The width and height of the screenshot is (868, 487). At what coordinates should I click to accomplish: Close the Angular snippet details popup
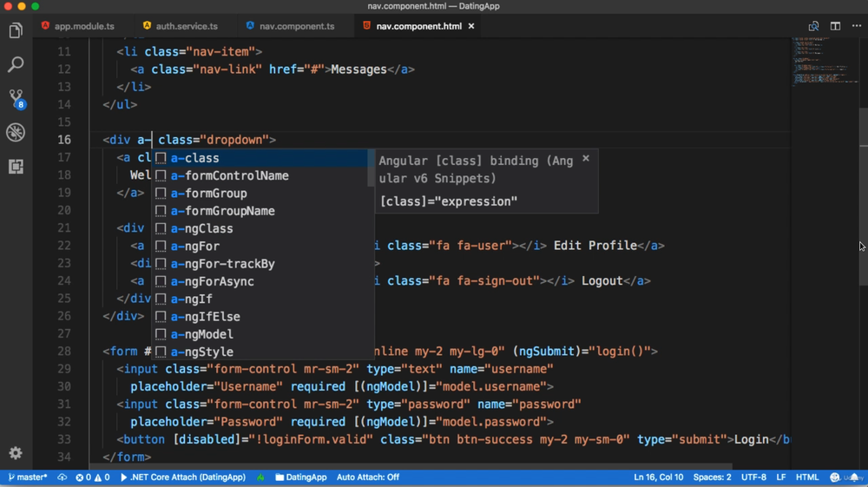(586, 158)
